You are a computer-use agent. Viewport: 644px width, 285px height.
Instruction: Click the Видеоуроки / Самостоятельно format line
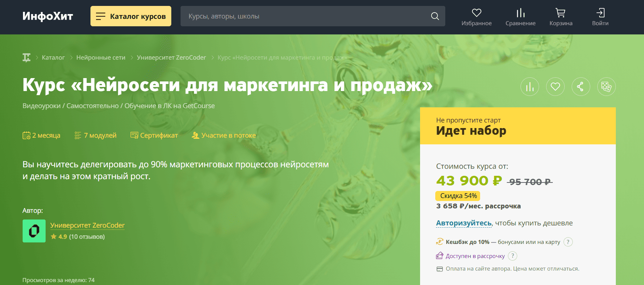[119, 106]
